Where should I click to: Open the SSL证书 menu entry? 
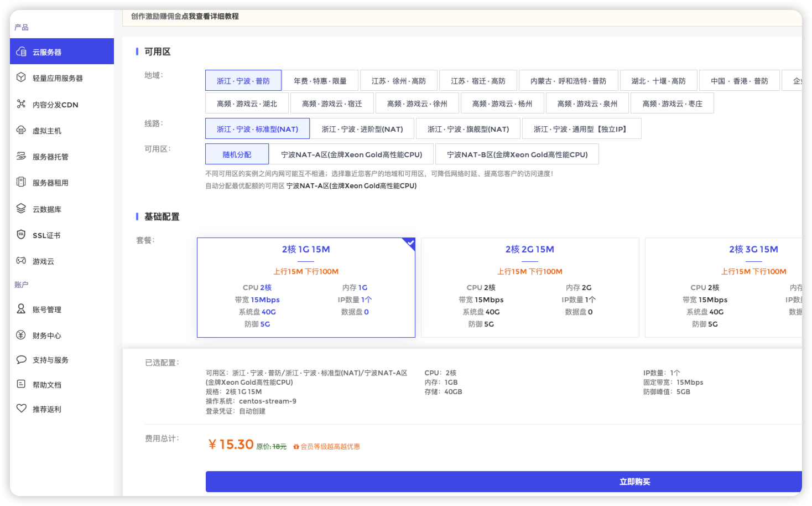pos(46,235)
